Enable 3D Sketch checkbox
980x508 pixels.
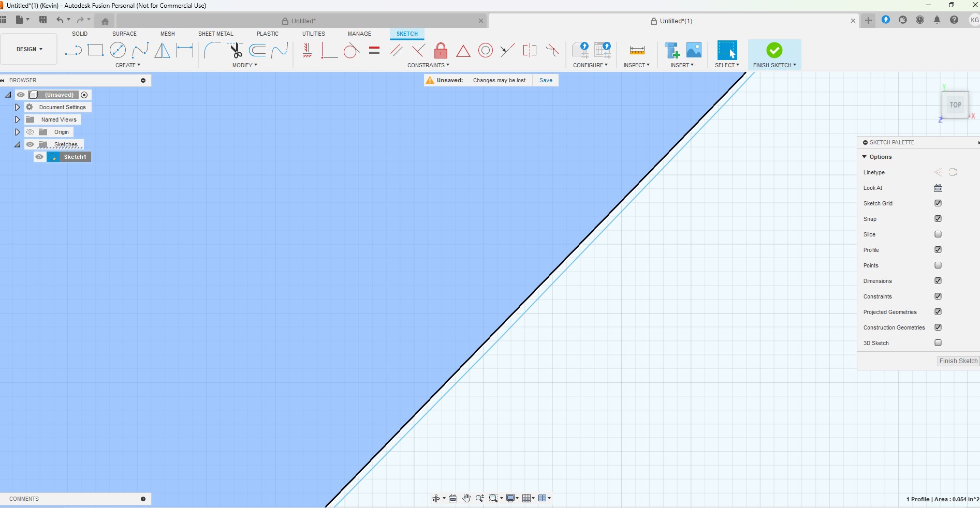coord(938,343)
